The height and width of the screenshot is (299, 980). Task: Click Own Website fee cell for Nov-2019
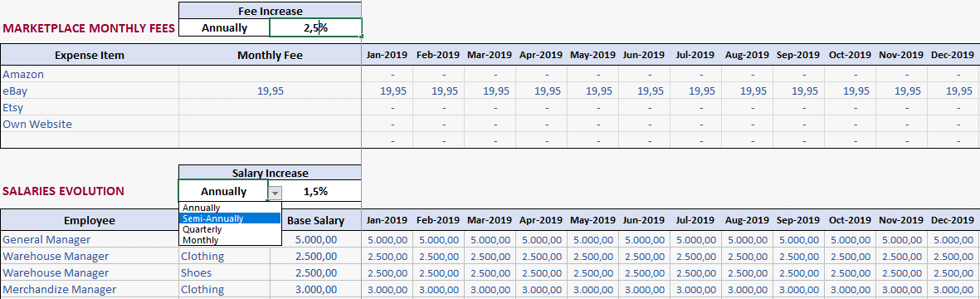[x=901, y=124]
